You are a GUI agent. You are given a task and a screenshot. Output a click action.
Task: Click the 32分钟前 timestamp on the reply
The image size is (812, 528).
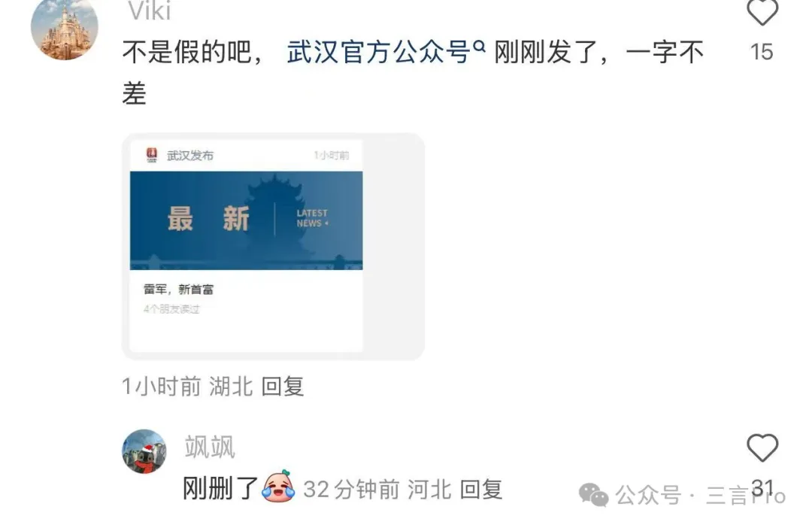click(351, 490)
